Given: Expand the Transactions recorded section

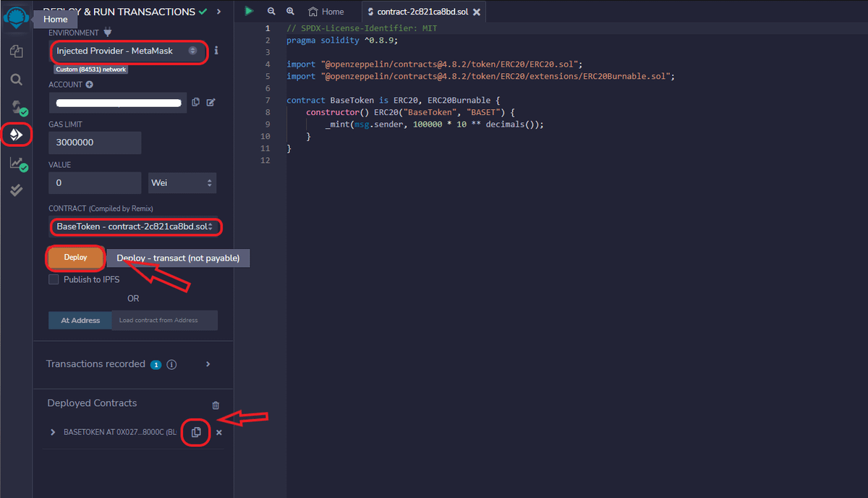Looking at the screenshot, I should point(208,364).
